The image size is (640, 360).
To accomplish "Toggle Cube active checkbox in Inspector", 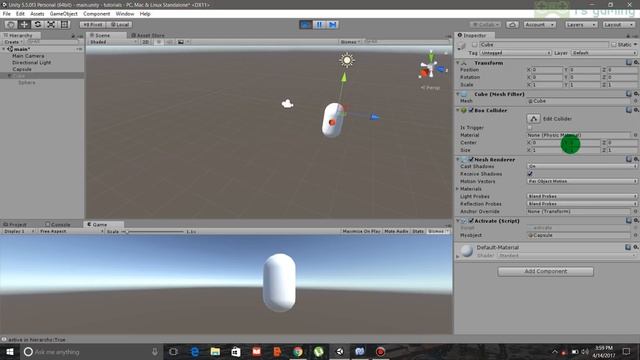I will pos(474,44).
